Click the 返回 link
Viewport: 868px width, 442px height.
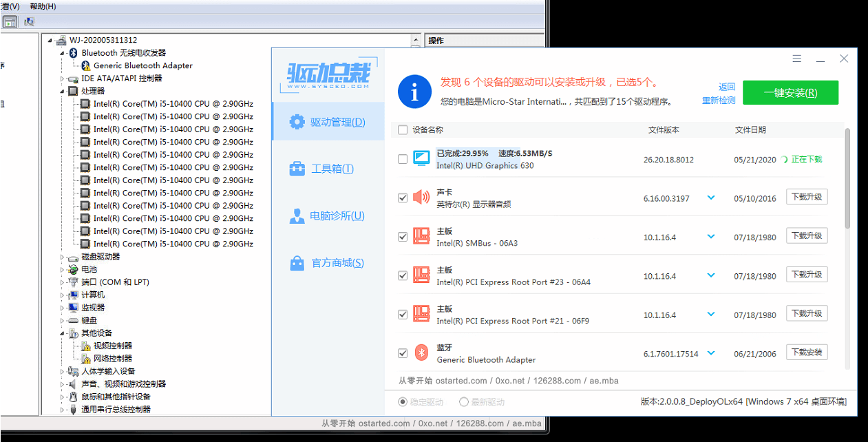727,87
